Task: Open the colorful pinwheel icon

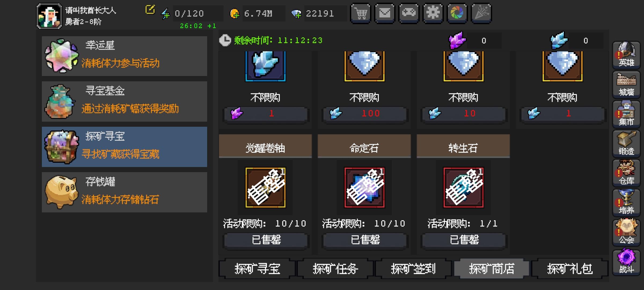Action: click(457, 13)
